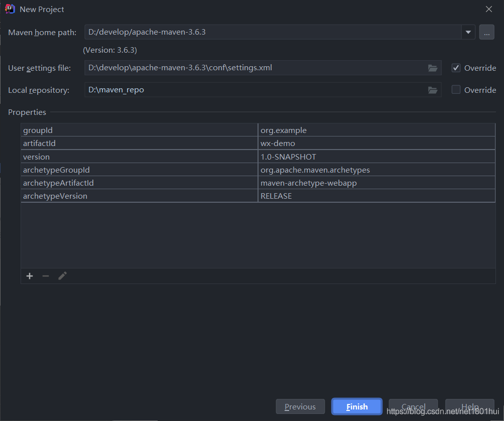504x421 pixels.
Task: Click the org.apache.maven.archetypes value
Action: [x=376, y=170]
